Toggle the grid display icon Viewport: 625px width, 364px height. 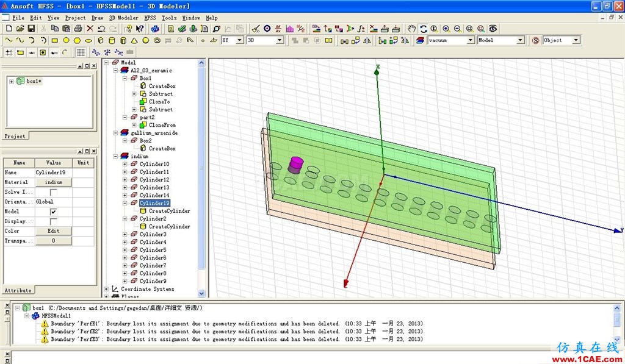coord(81,52)
